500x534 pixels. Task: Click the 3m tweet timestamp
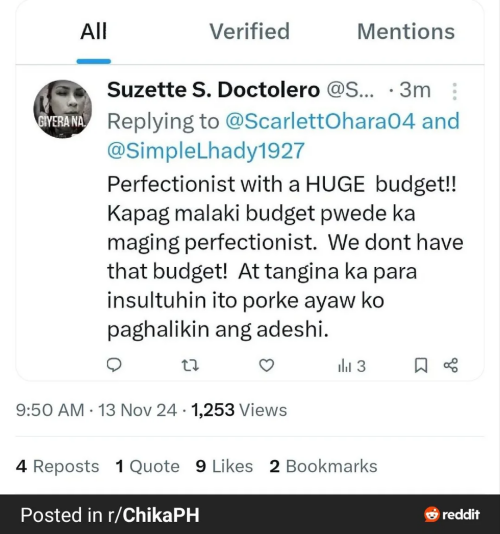click(x=415, y=90)
